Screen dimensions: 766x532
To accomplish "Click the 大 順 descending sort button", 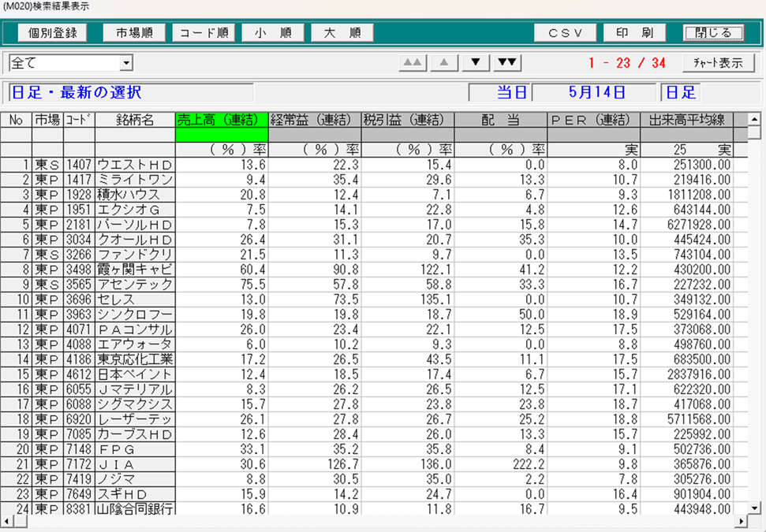I will pyautogui.click(x=342, y=32).
